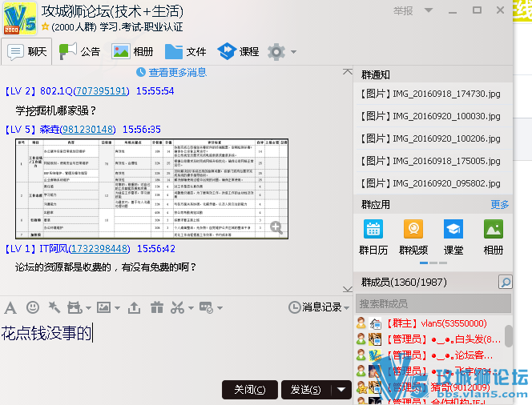This screenshot has width=532, height=405.
Task: Open the emoji smiley picker
Action: point(33,307)
